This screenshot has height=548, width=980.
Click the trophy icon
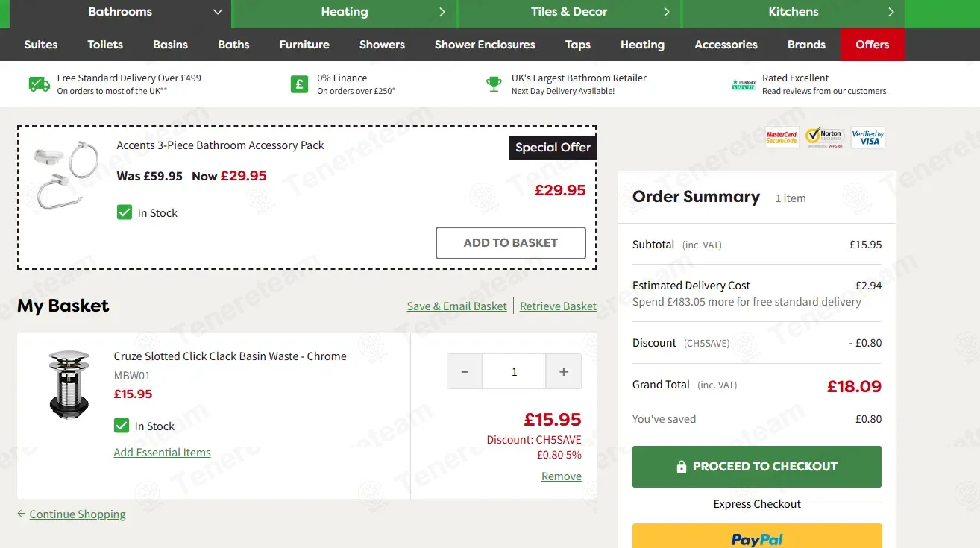494,84
